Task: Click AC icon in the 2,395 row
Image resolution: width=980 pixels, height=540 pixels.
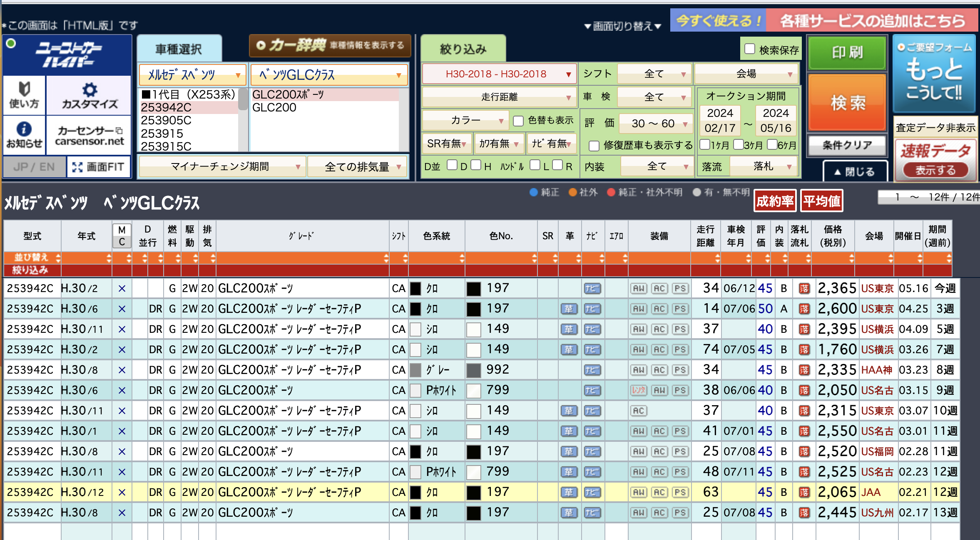Action: click(x=659, y=329)
